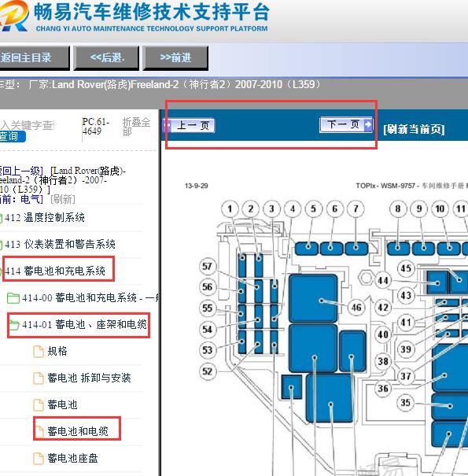Open the 蓄电池 document
Viewport: 468px width, 476px height.
click(x=62, y=405)
